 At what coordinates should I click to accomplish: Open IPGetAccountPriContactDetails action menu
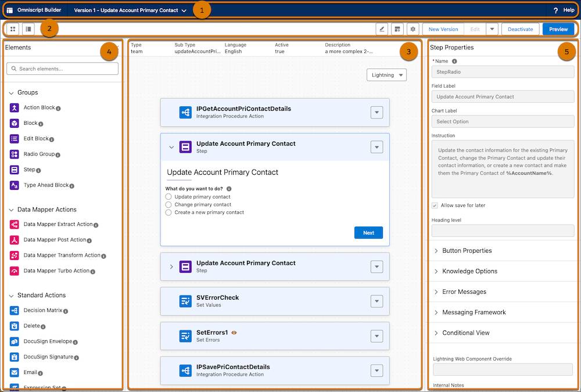pos(377,112)
